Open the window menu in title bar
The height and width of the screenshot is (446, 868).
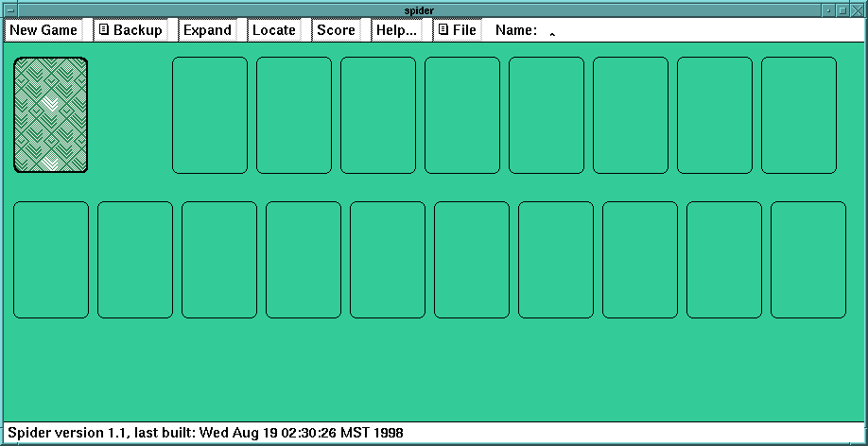pyautogui.click(x=9, y=9)
